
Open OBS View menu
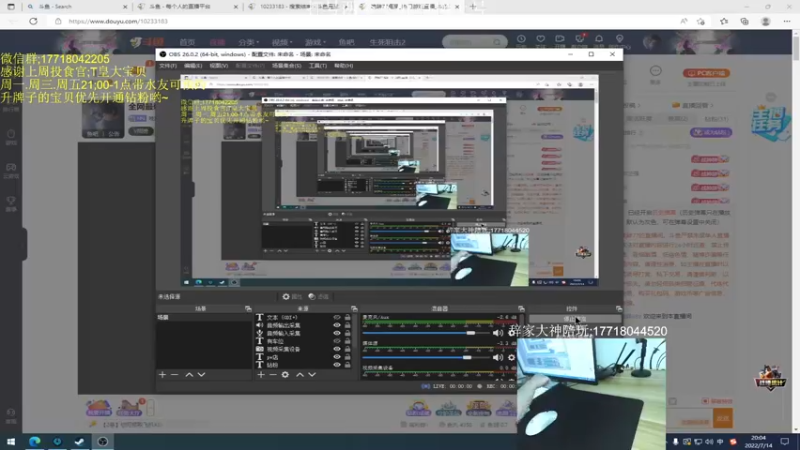click(218, 66)
